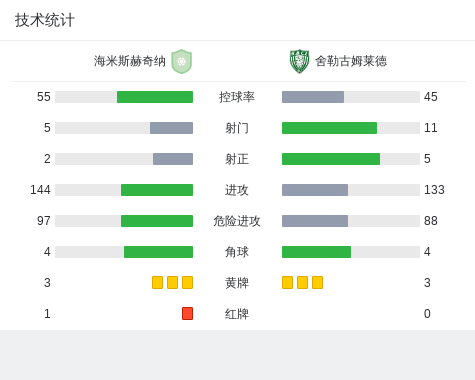Select the 技术统计 section title
Screen dimensions: 475x380
click(x=45, y=20)
